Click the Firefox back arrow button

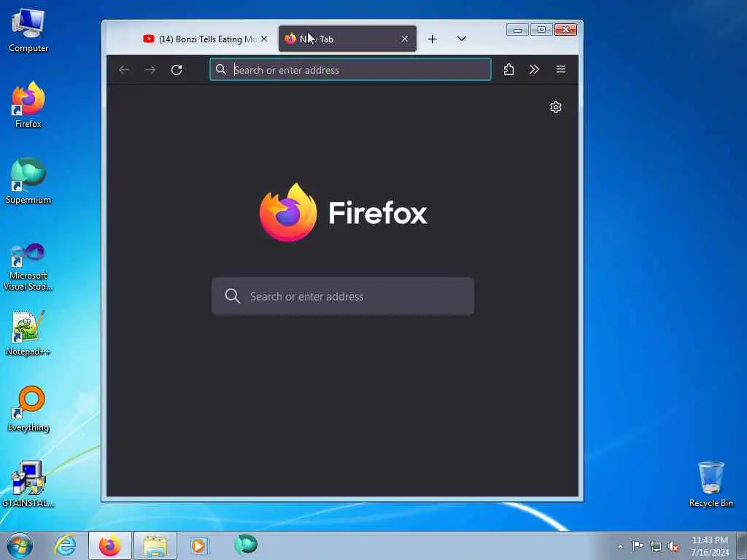coord(124,70)
